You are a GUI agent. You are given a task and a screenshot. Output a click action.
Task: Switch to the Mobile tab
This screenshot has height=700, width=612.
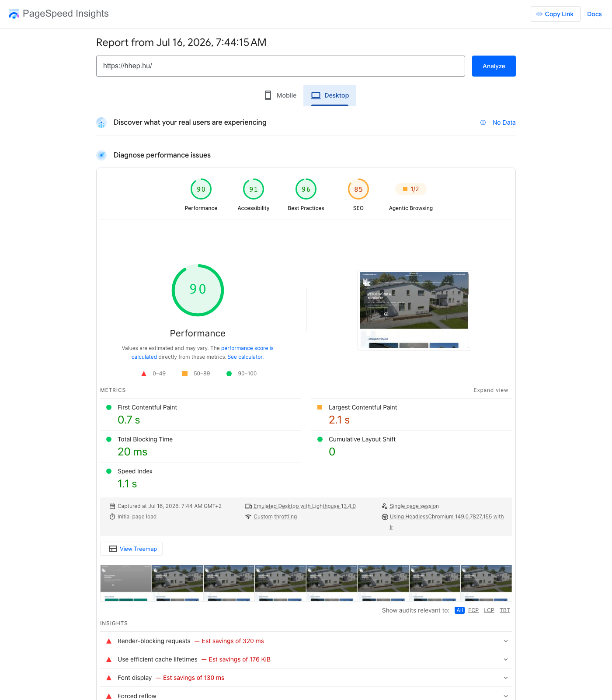point(280,95)
